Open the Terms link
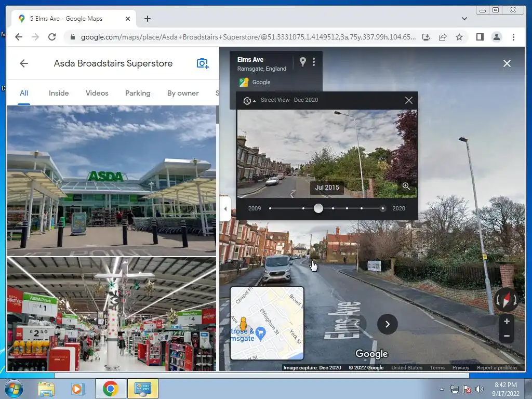 (437, 368)
